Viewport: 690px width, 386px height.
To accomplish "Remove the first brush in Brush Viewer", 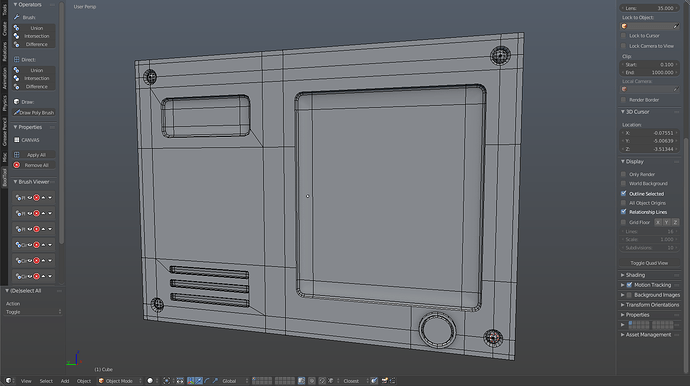I will click(x=37, y=198).
